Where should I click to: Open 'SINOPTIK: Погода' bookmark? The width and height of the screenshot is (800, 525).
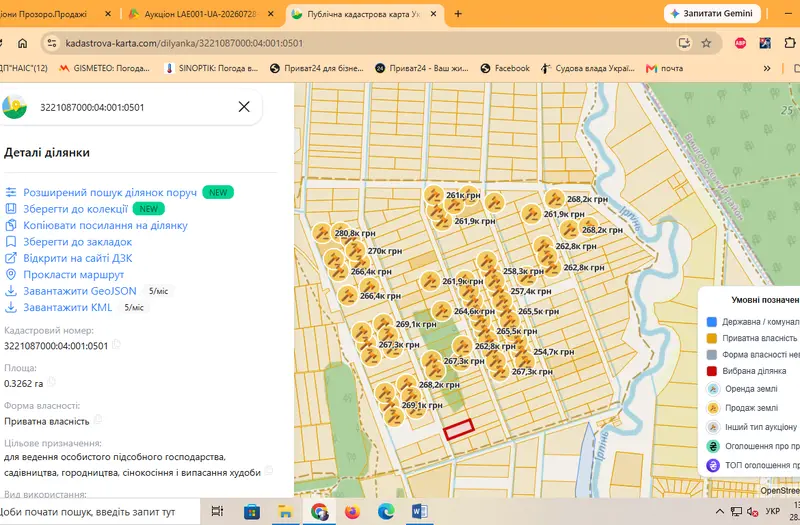(x=211, y=68)
